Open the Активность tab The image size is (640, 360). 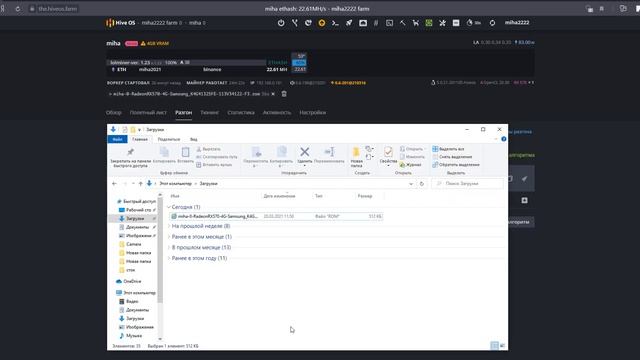(x=277, y=112)
